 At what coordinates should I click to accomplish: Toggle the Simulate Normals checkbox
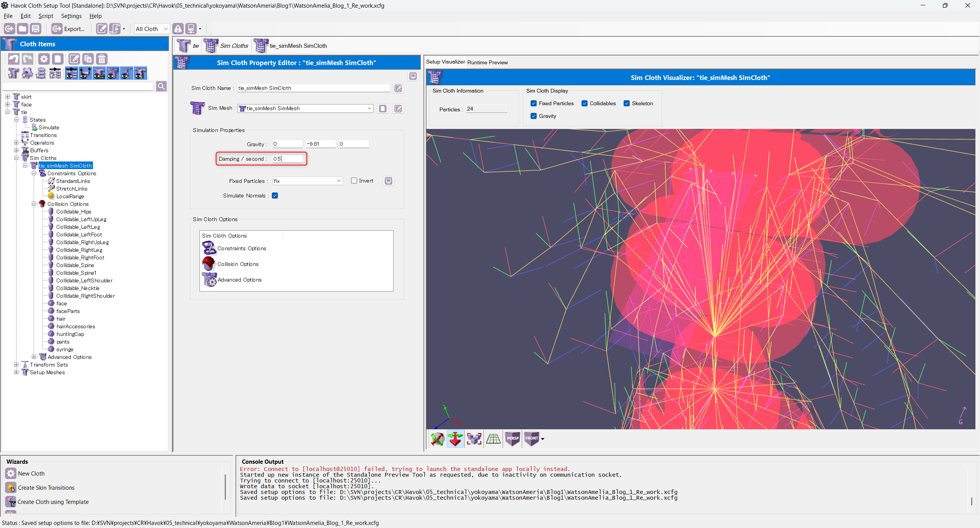(275, 196)
